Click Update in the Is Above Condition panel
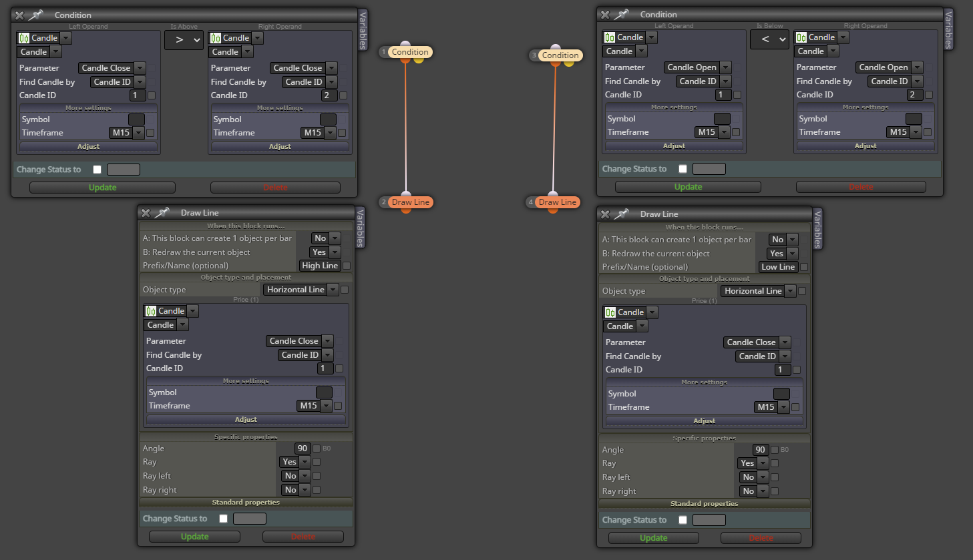Viewport: 973px width, 560px height. coord(102,188)
